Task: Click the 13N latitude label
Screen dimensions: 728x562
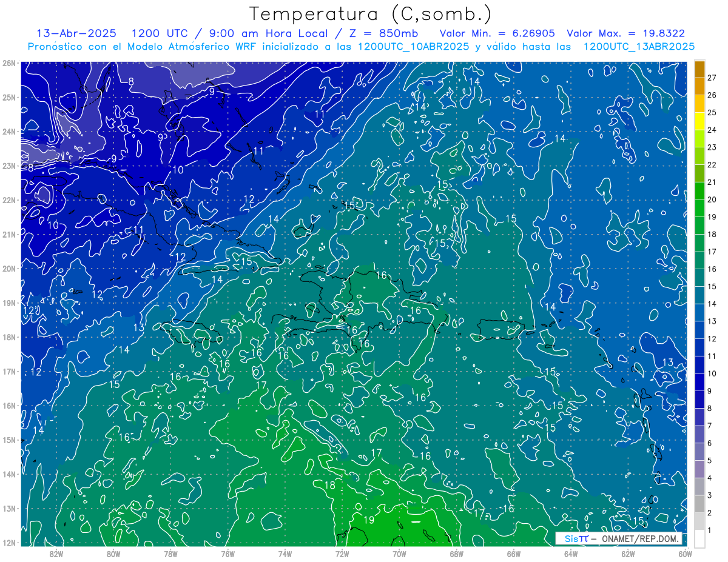Action: pos(8,508)
